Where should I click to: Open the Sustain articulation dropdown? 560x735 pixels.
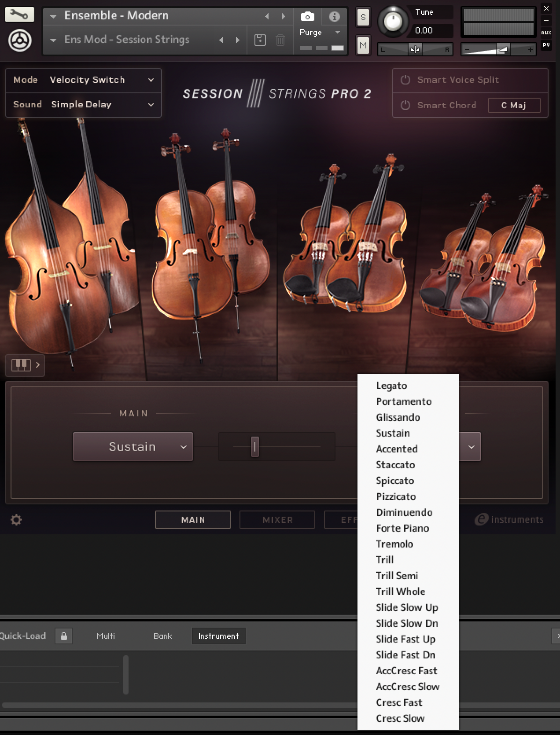click(133, 447)
